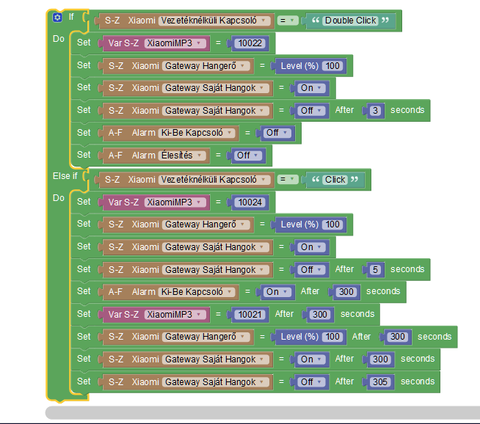Edit the "Click" text value in Else if
Viewport: 480px width, 424px height.
tap(335, 180)
